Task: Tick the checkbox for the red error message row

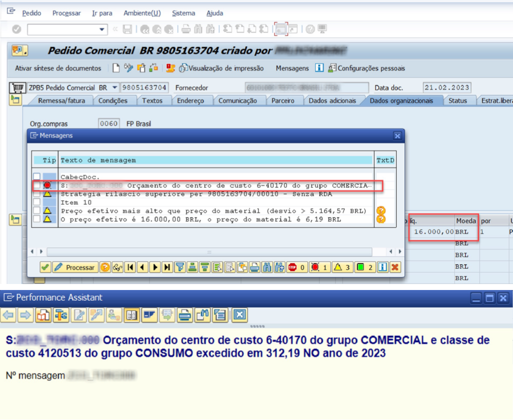Action: coord(36,185)
